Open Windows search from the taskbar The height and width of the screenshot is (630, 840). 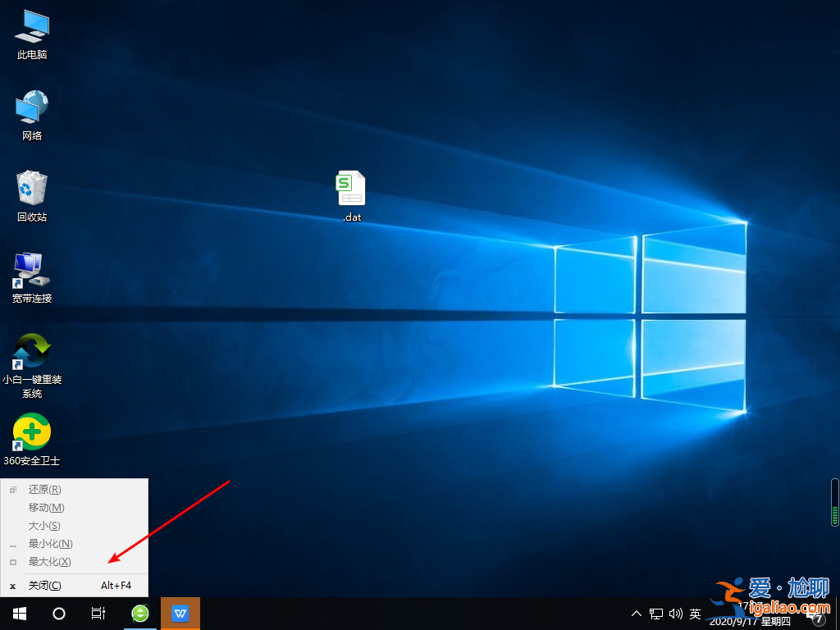pos(58,613)
